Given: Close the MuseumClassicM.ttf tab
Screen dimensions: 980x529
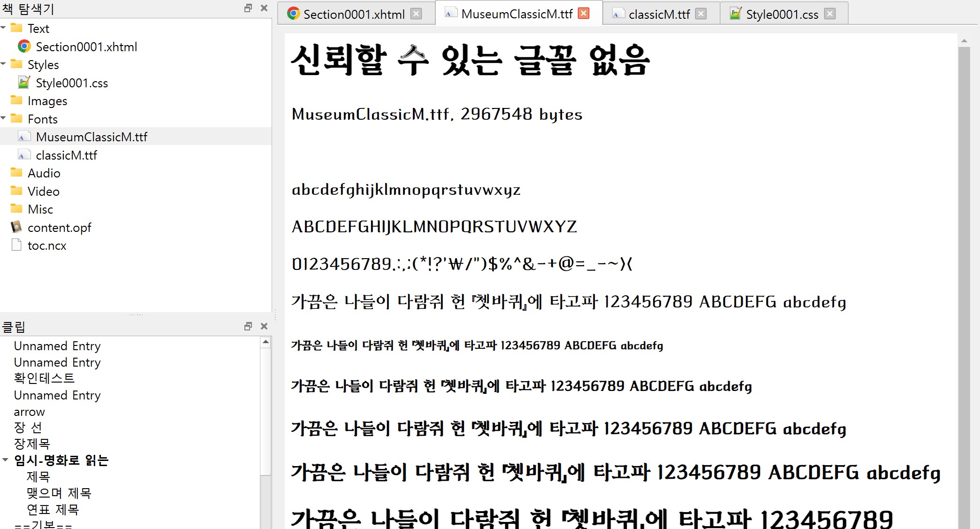Looking at the screenshot, I should (584, 14).
